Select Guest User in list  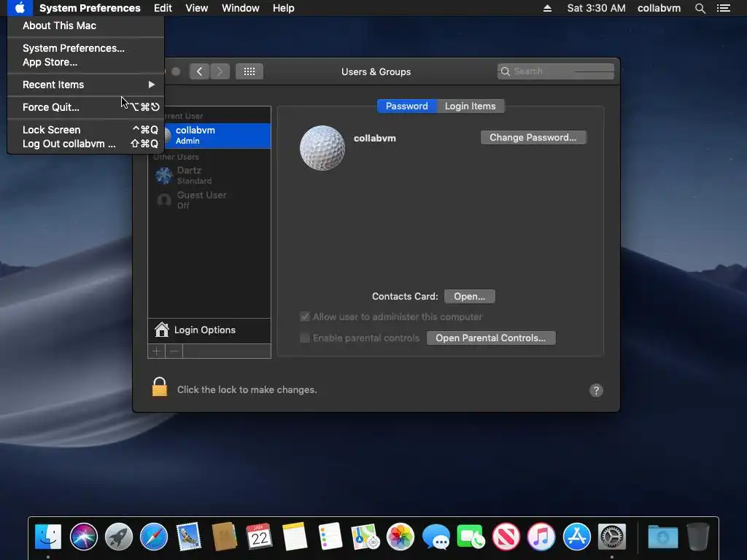[x=209, y=200]
